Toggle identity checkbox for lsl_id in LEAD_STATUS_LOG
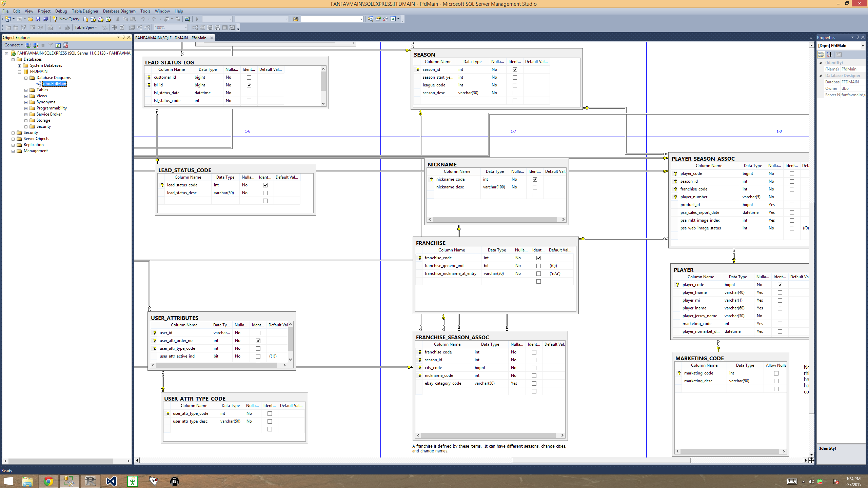 (249, 85)
